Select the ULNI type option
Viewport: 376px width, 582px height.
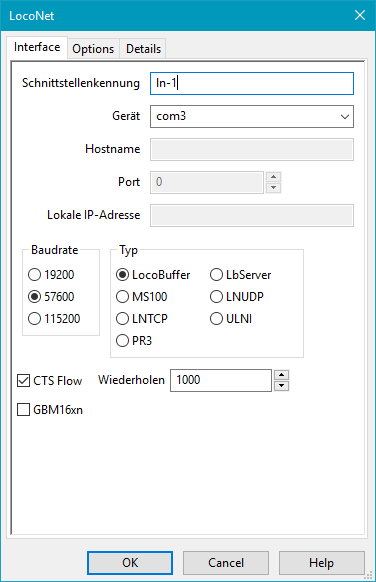tap(216, 318)
